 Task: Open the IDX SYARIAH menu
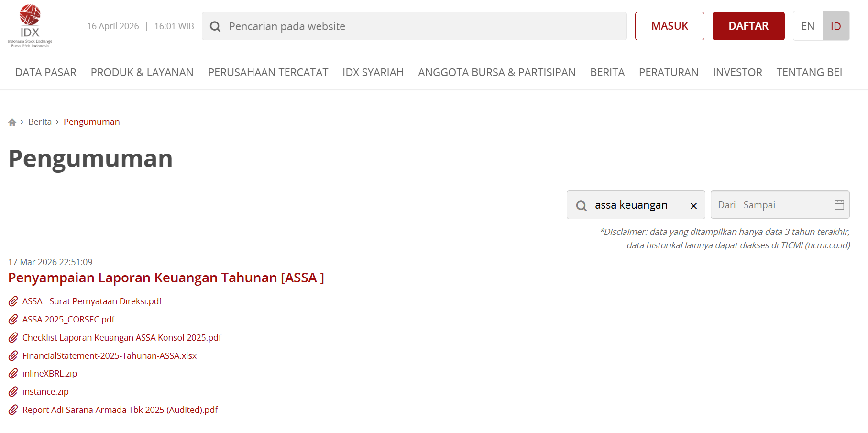pos(373,72)
